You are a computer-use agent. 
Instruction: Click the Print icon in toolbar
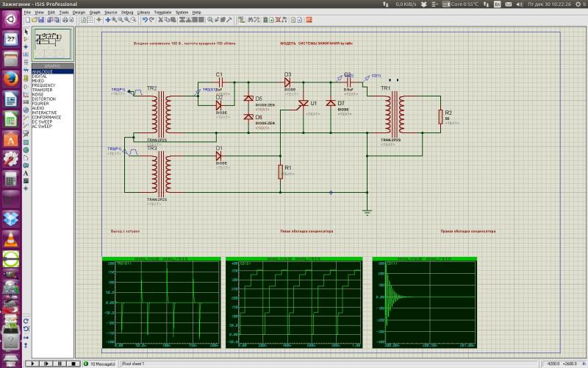pos(66,20)
